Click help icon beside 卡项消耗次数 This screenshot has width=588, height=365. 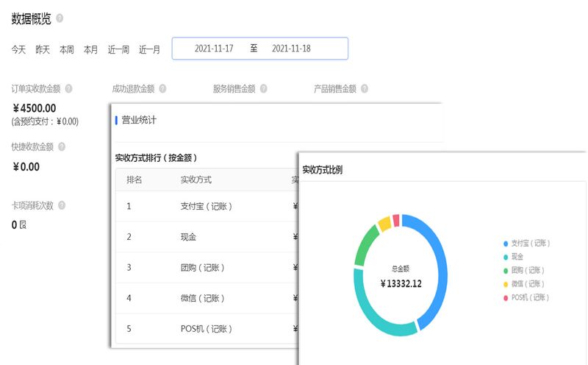[x=62, y=205]
